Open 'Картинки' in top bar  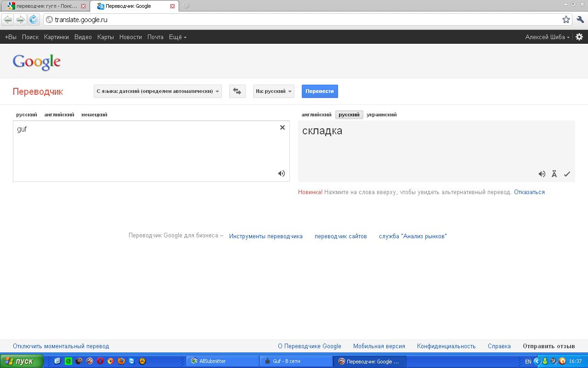57,37
